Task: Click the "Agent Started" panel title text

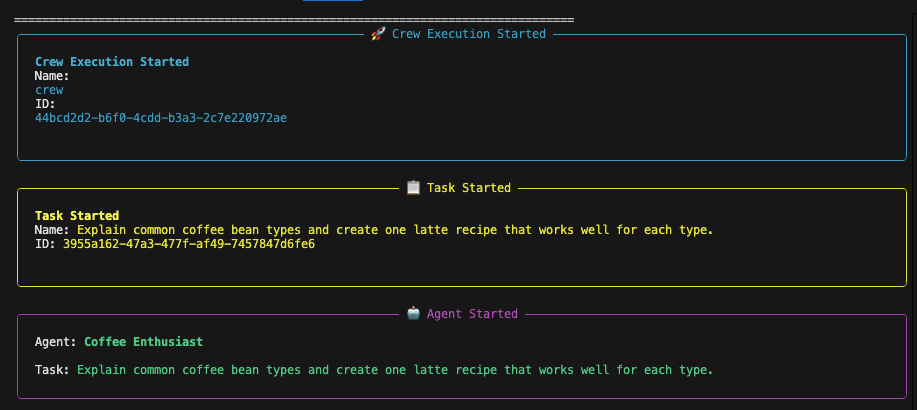Action: (x=472, y=314)
